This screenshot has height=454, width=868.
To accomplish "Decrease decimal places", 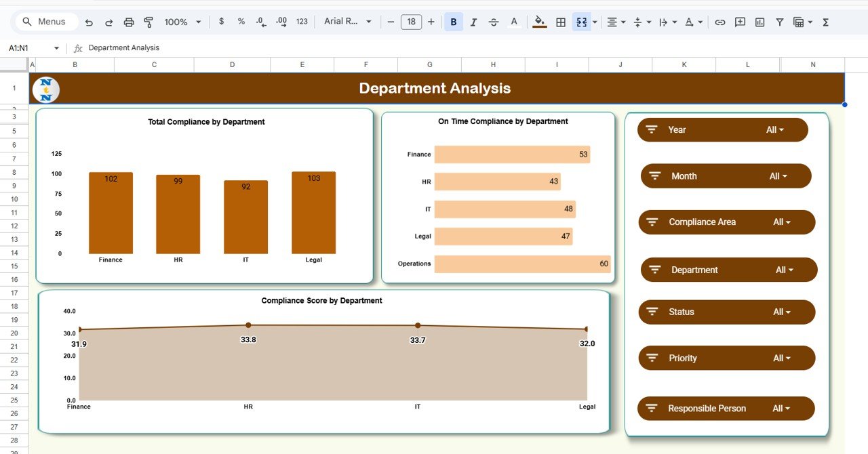I will point(261,21).
